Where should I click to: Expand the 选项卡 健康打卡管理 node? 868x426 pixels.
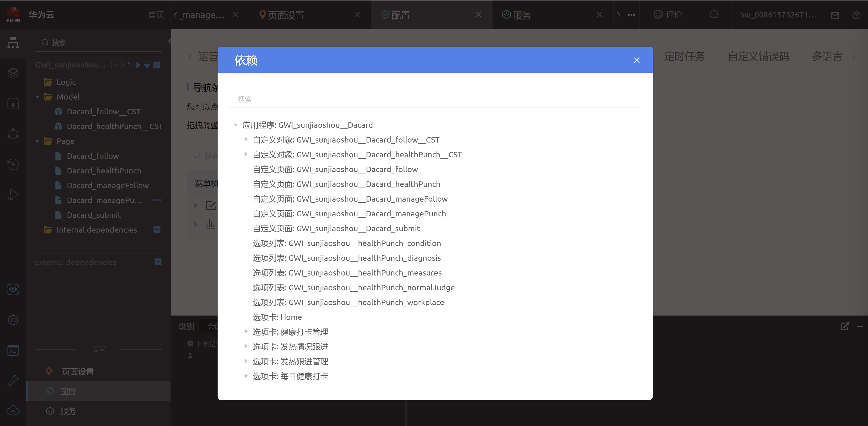[x=246, y=332]
